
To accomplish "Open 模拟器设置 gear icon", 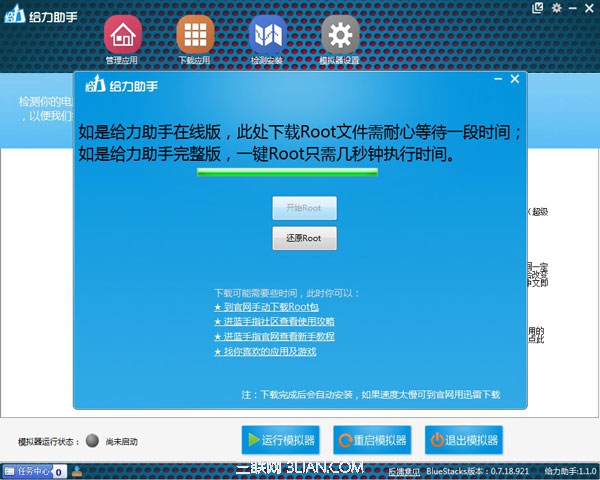I will (340, 34).
